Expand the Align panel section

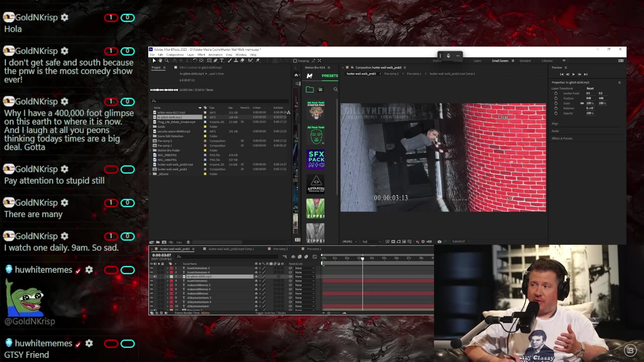click(x=555, y=124)
